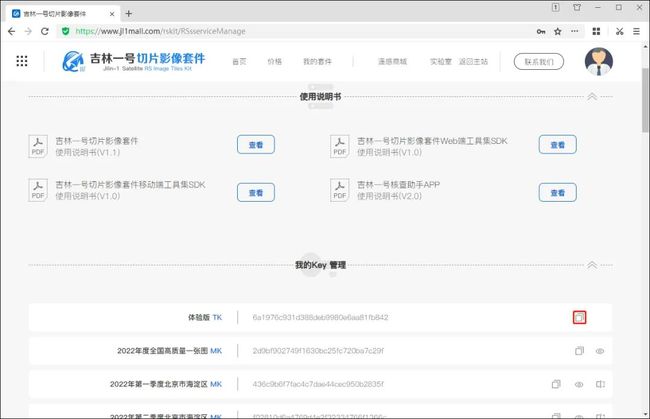Click 吉林一号切片影像套件移动端工具集SDK document title
The height and width of the screenshot is (419, 650).
pyautogui.click(x=130, y=184)
